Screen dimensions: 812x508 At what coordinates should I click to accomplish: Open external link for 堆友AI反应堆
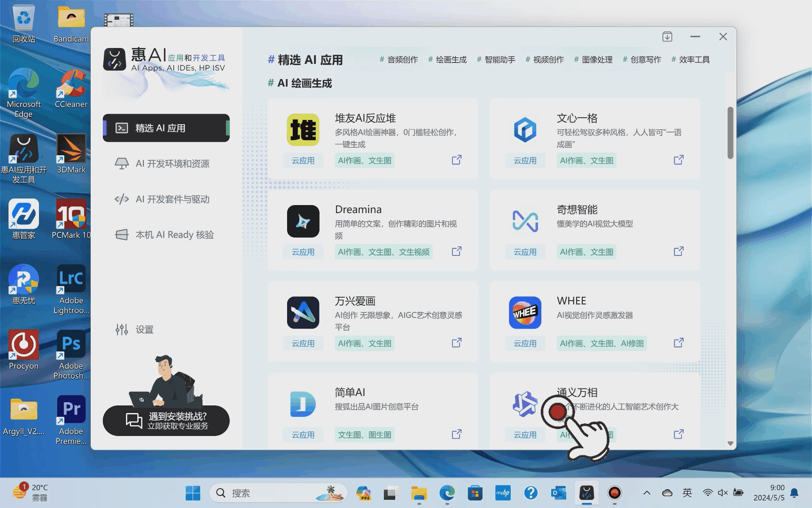[x=457, y=160]
